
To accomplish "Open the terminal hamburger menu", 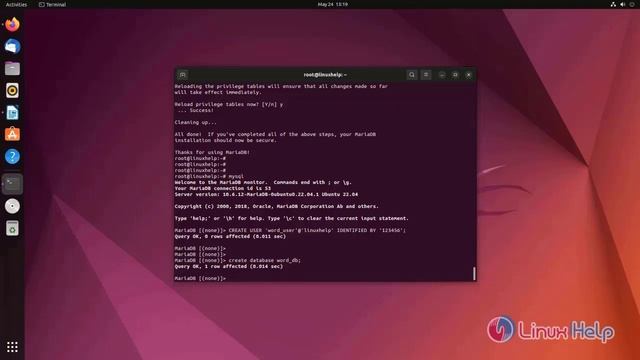I will [x=426, y=75].
